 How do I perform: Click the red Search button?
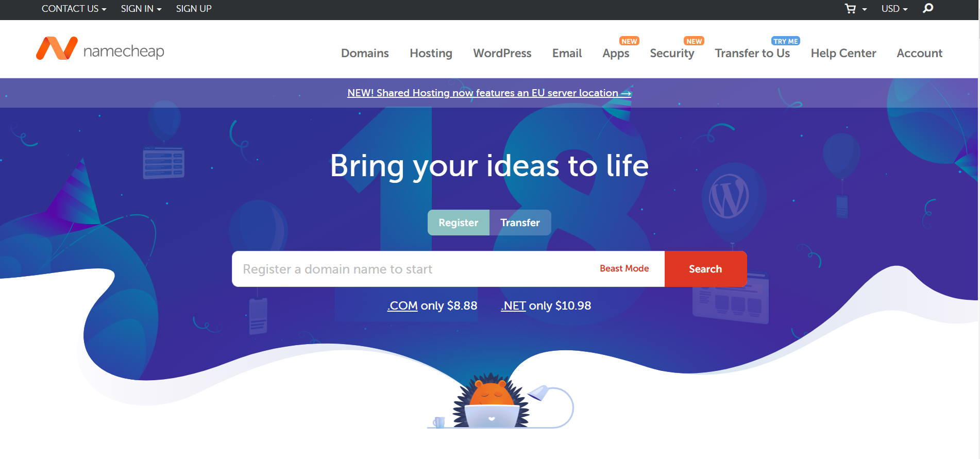click(x=705, y=269)
